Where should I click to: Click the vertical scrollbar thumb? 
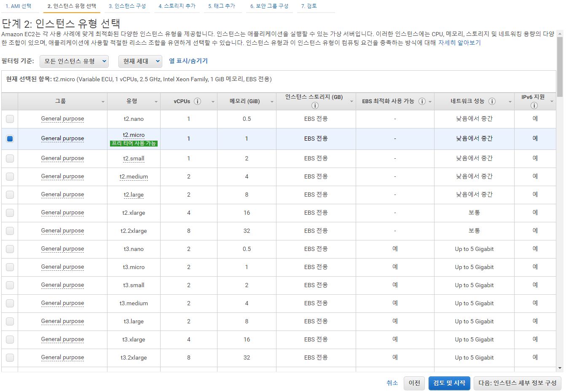click(560, 67)
